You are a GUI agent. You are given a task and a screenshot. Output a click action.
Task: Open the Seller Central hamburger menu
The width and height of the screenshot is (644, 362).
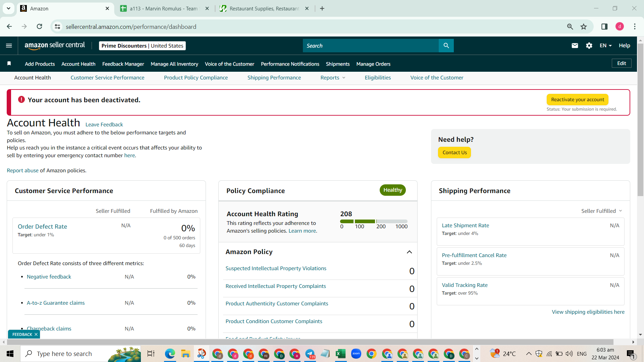(9, 46)
